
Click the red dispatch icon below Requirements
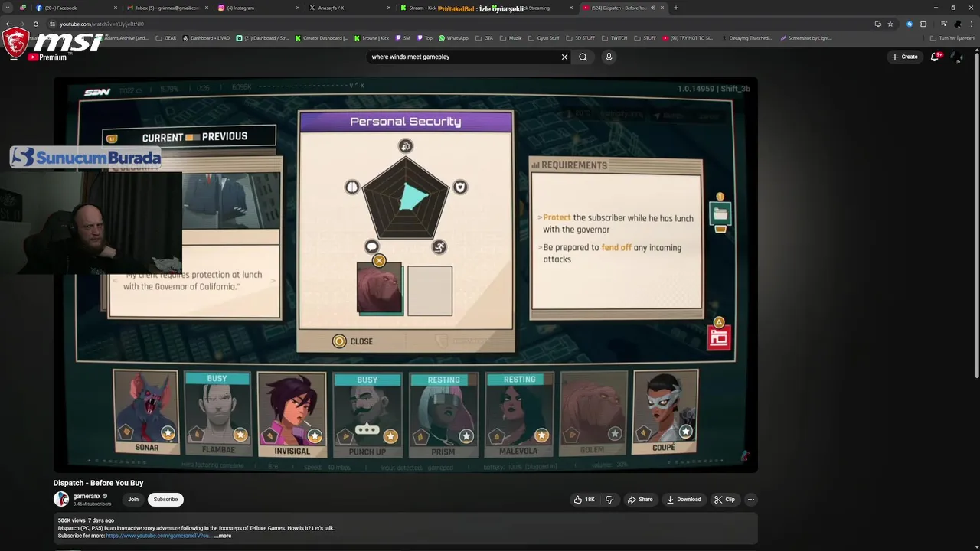pyautogui.click(x=719, y=337)
